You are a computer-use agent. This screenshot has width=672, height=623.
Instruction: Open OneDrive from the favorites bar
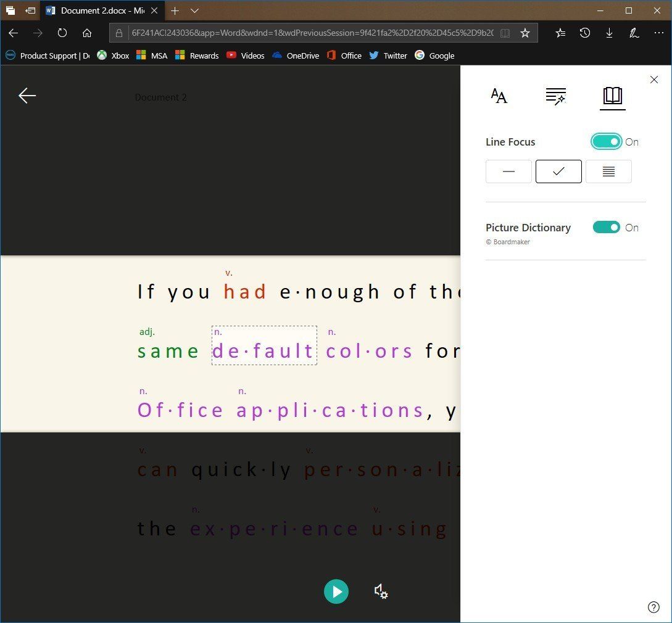tap(296, 56)
